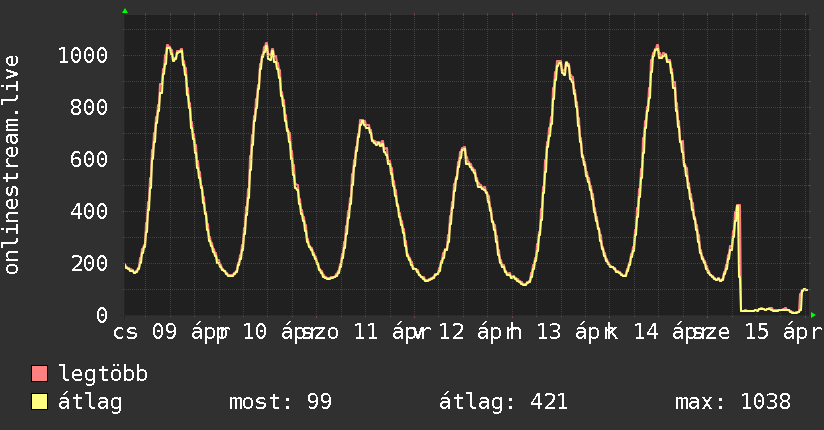Click the yellow átlag legend swatch

point(39,402)
